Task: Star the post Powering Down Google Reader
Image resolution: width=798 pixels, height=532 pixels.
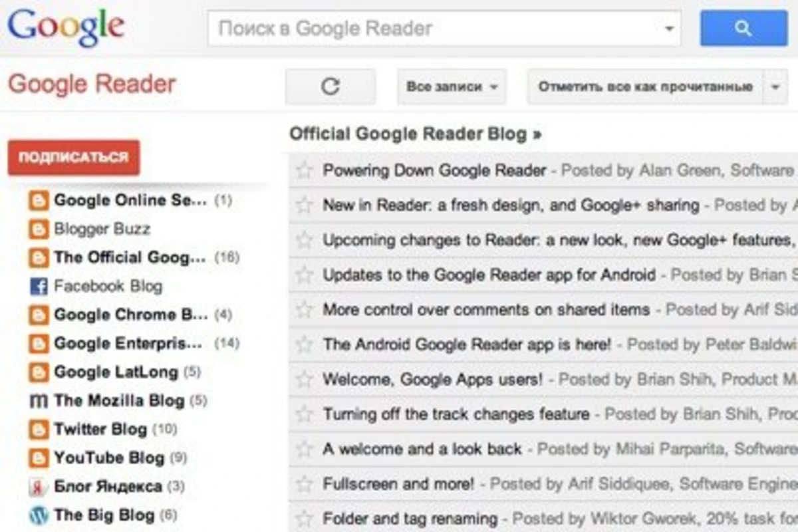Action: pyautogui.click(x=305, y=171)
